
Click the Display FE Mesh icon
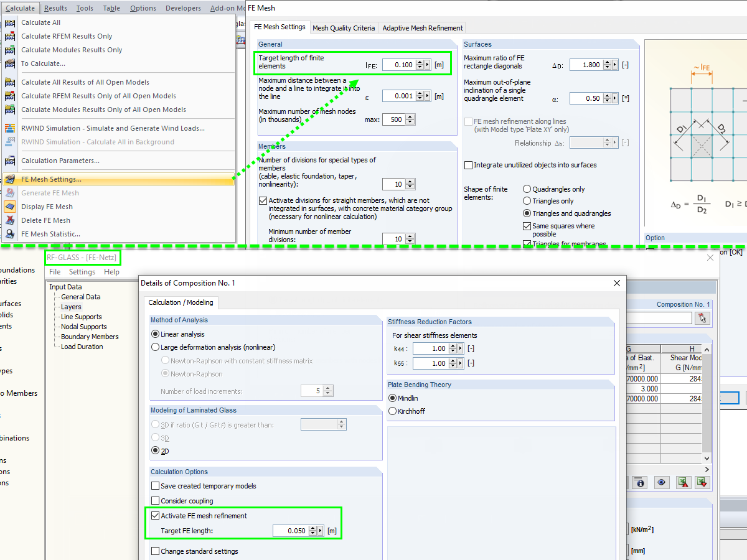point(10,207)
